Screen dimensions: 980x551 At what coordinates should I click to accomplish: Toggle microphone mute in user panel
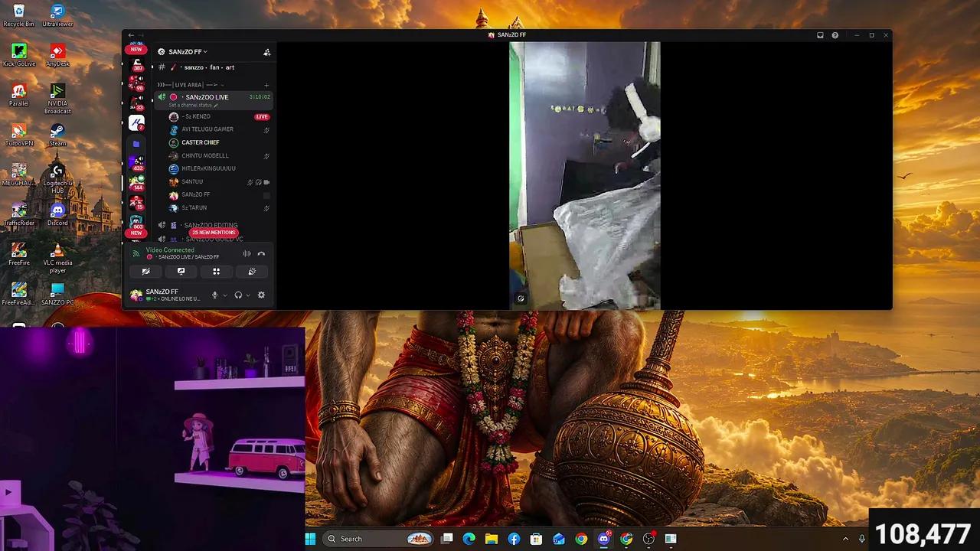coord(214,295)
